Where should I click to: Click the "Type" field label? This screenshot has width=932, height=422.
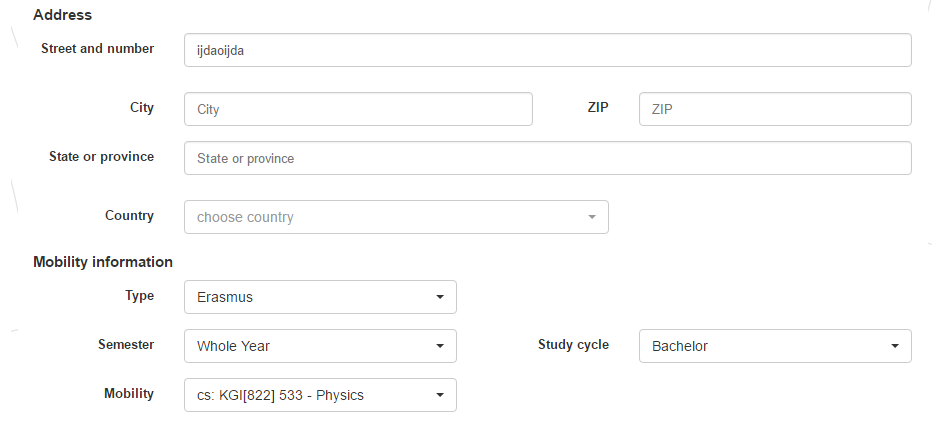[140, 295]
